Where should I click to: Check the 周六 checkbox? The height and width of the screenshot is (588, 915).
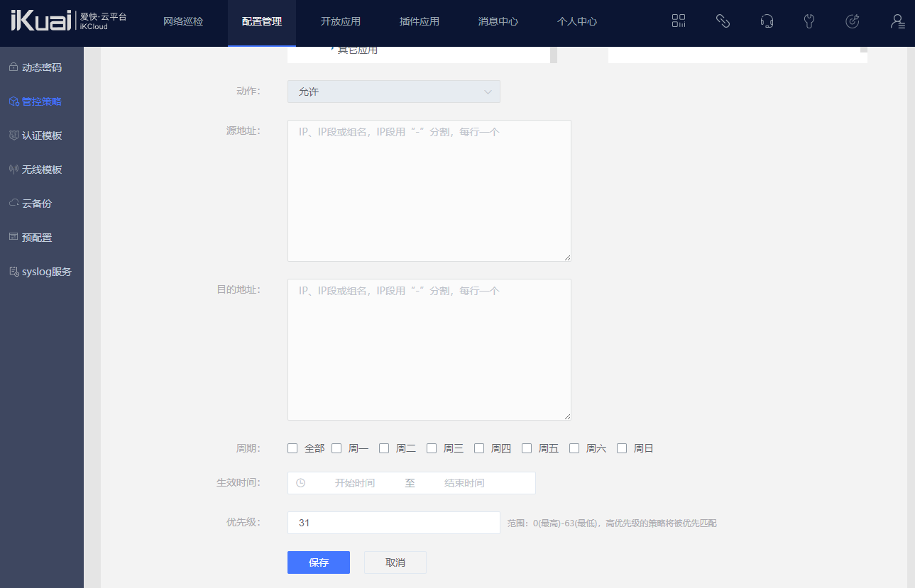point(574,448)
